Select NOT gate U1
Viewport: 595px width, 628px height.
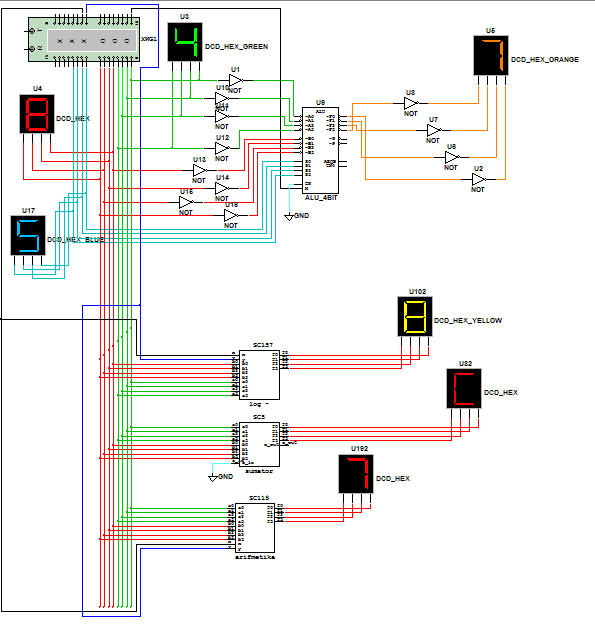click(235, 81)
